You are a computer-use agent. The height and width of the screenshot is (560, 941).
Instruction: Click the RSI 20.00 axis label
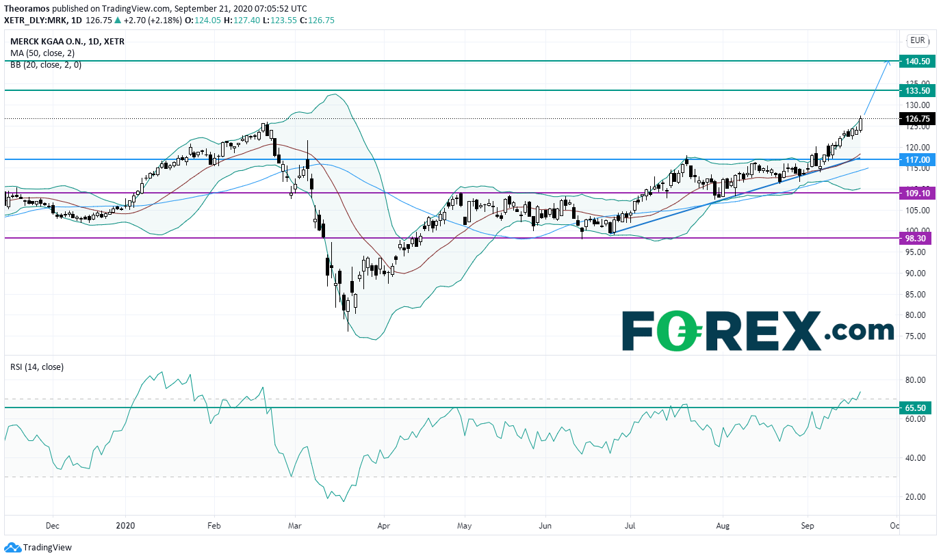(917, 497)
